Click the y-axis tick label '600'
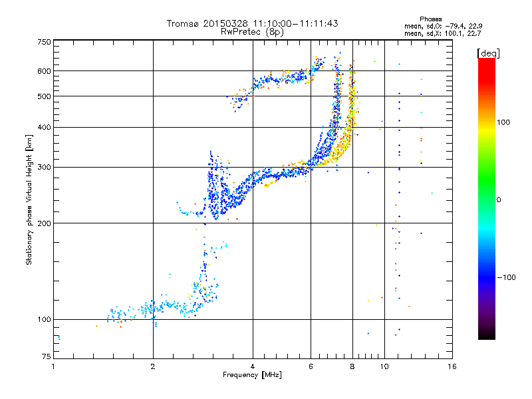532x399 pixels. [44, 71]
